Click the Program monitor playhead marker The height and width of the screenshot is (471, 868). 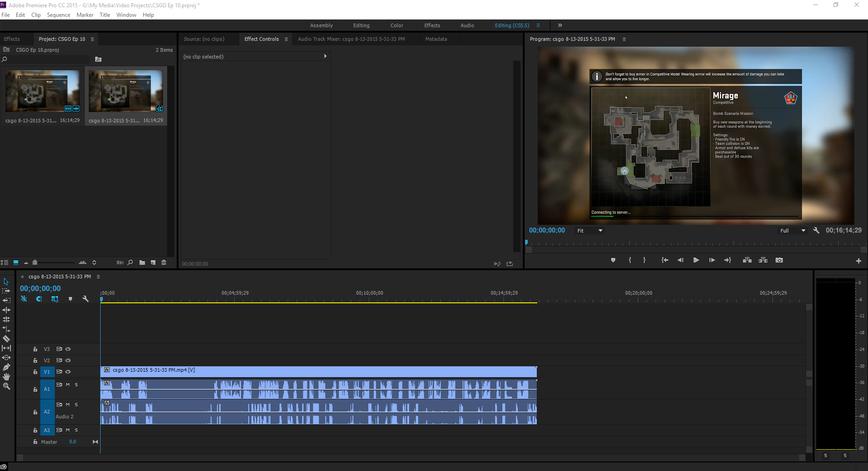click(x=526, y=243)
